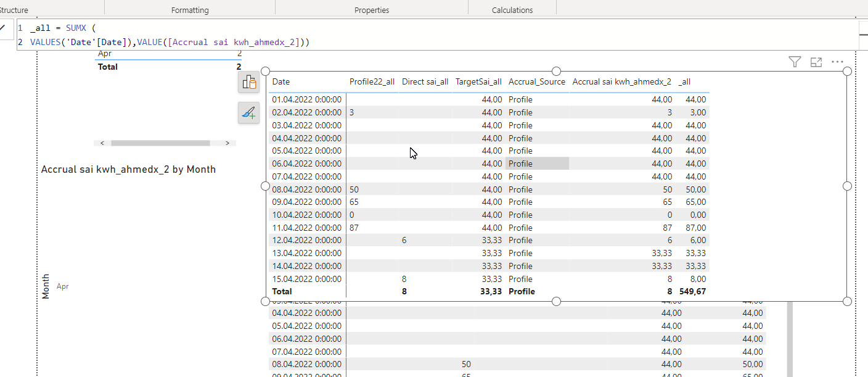Open the Format visual paintbrush button
The width and height of the screenshot is (868, 377).
(x=248, y=113)
